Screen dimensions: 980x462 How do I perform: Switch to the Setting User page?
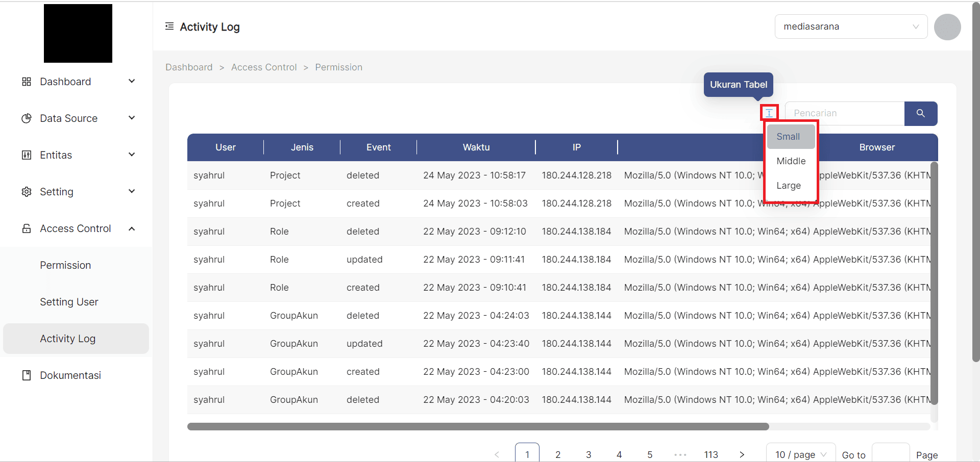click(69, 301)
